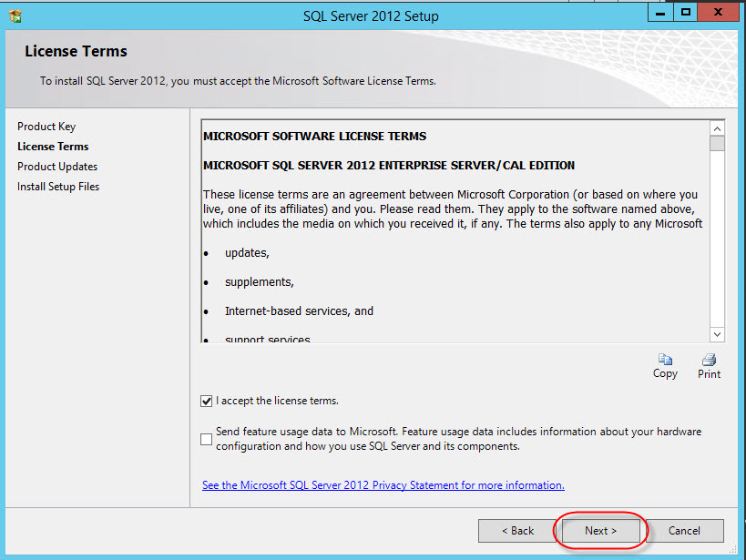Close the Setup window with red X

coord(719,13)
